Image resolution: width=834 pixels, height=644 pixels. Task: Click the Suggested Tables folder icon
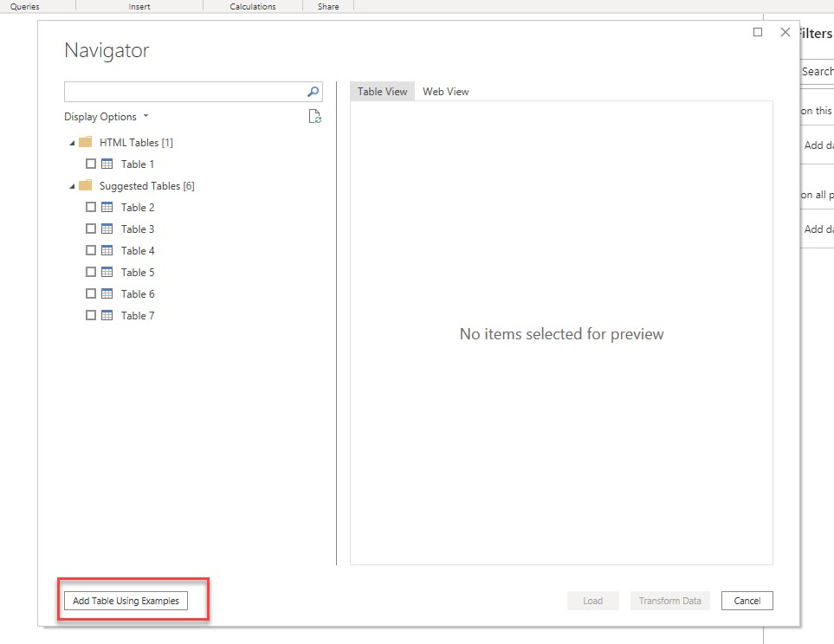tap(84, 184)
